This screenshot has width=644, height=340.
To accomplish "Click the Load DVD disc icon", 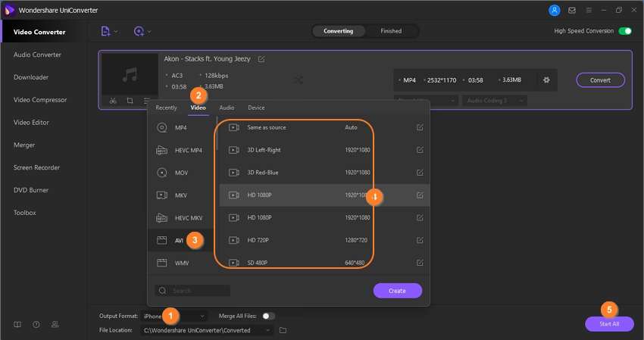I will coord(139,31).
